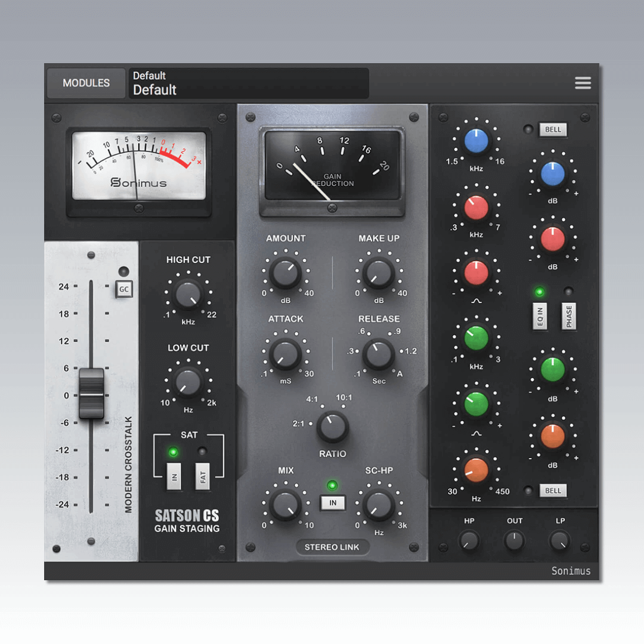This screenshot has height=644, width=644.
Task: Click the -24 mark on fader scale
Action: point(63,504)
